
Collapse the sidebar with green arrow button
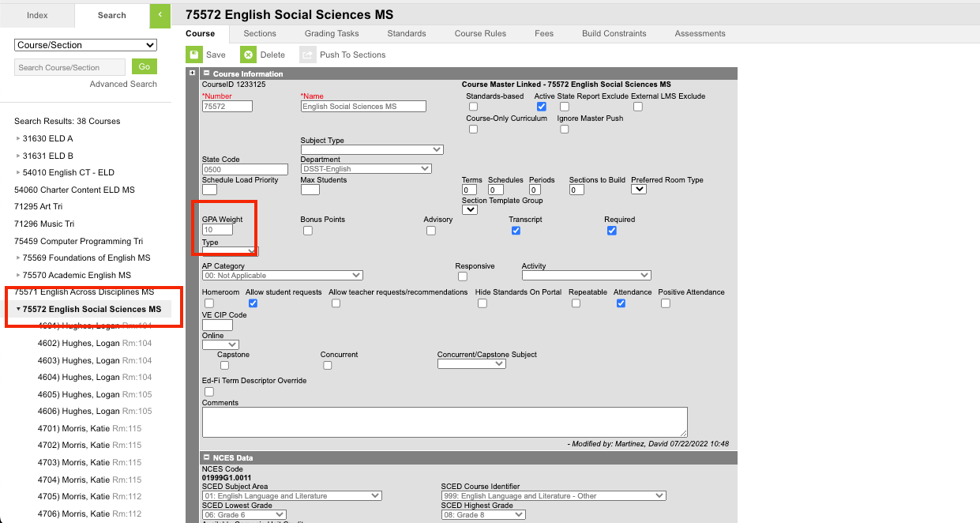click(x=160, y=15)
